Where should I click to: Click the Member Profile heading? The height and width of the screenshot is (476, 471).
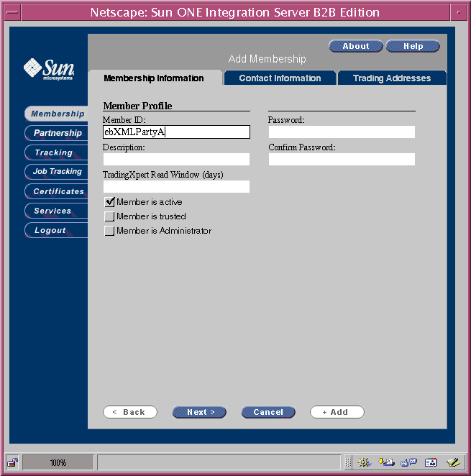pos(137,106)
